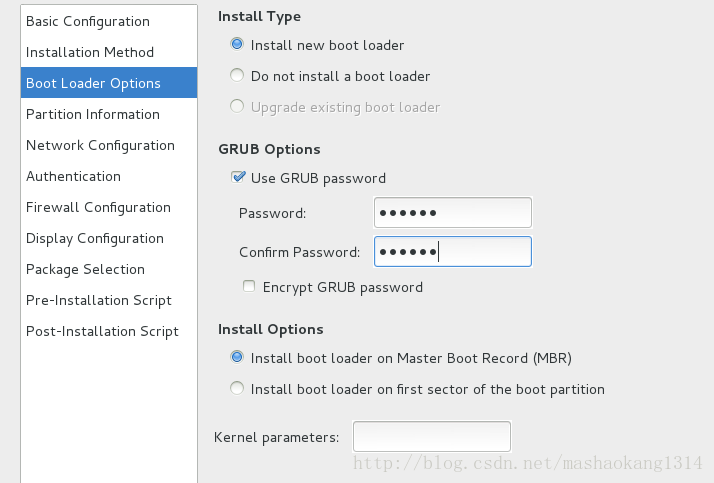Switch to Network Configuration section
714x483 pixels.
click(109, 145)
